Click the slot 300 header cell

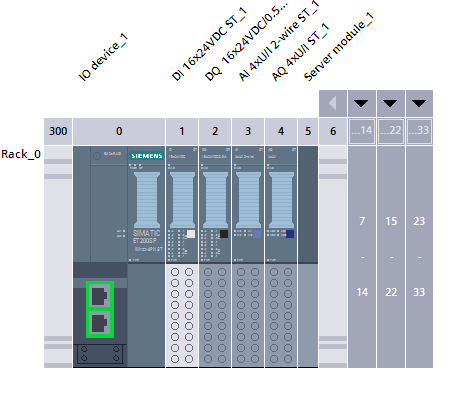point(58,131)
